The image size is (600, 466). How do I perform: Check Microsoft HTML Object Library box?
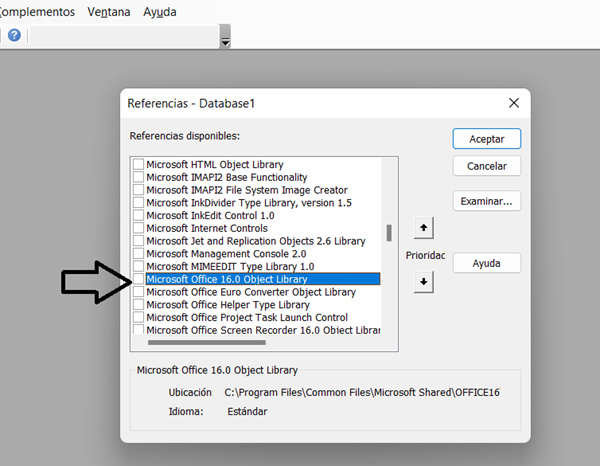click(139, 165)
